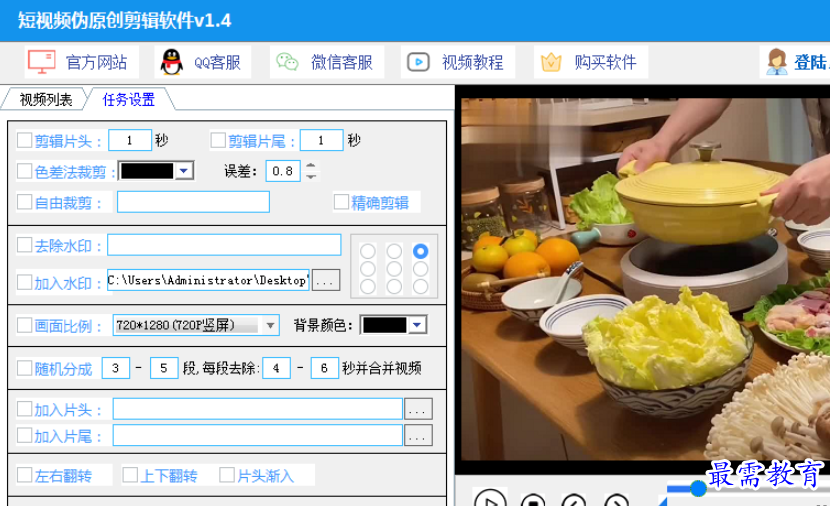830x506 pixels.
Task: Click the next frame arrow button
Action: click(616, 500)
